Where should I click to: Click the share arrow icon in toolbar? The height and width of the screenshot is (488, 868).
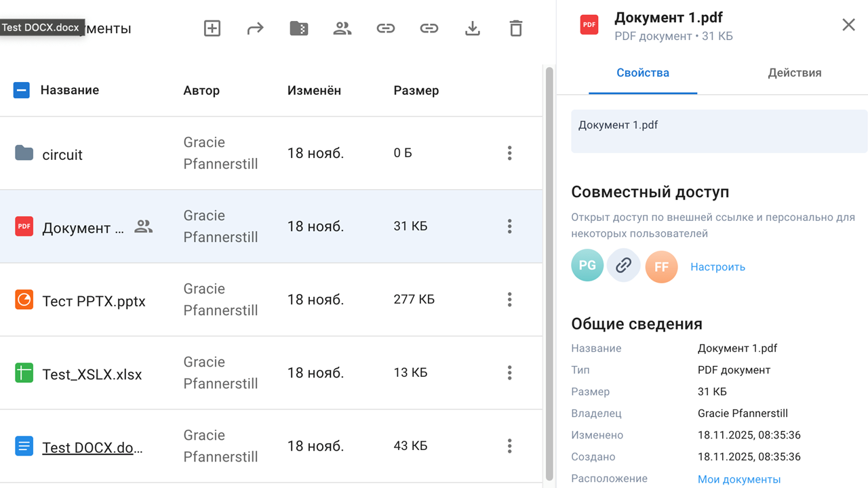pos(255,28)
